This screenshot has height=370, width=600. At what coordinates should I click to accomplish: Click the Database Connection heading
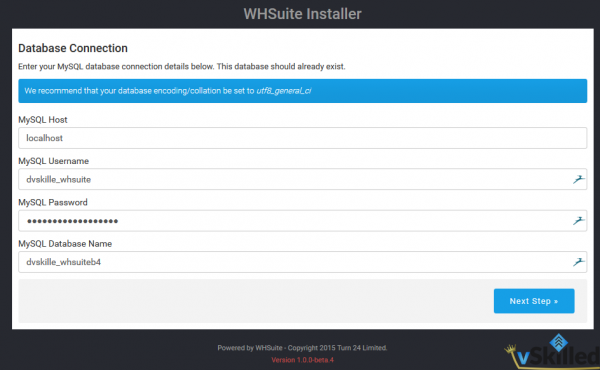tap(73, 48)
